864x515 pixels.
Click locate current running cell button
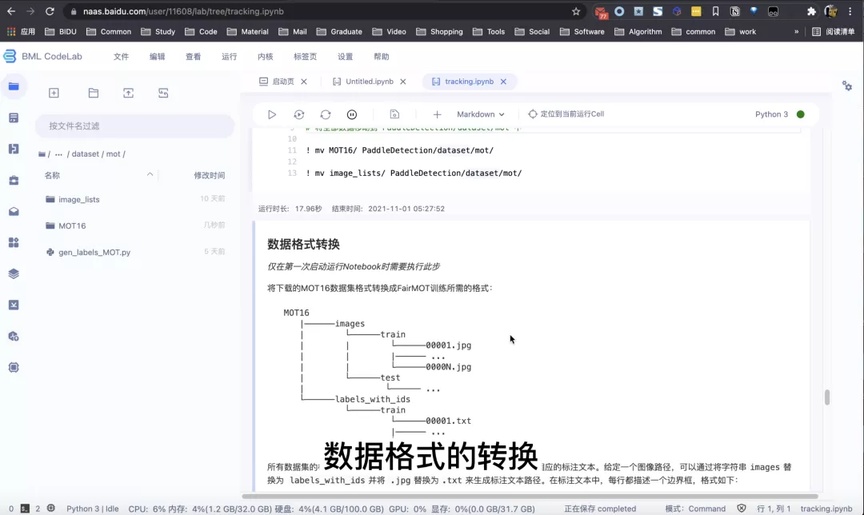(x=566, y=114)
